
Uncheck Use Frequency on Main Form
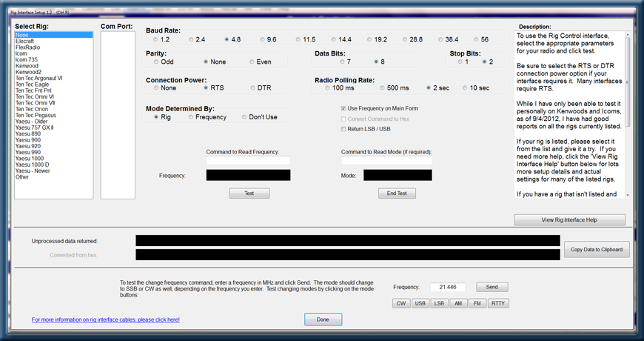point(343,108)
